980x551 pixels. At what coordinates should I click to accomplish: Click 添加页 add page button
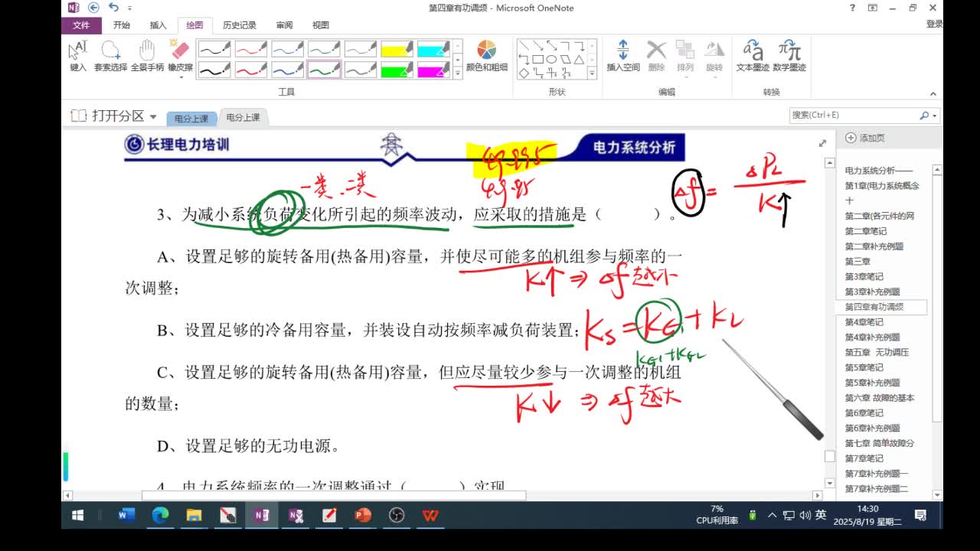click(x=865, y=138)
